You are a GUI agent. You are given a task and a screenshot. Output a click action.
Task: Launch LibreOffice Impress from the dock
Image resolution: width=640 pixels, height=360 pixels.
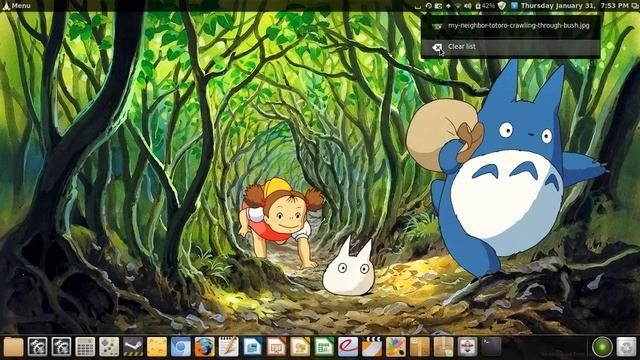click(x=276, y=347)
